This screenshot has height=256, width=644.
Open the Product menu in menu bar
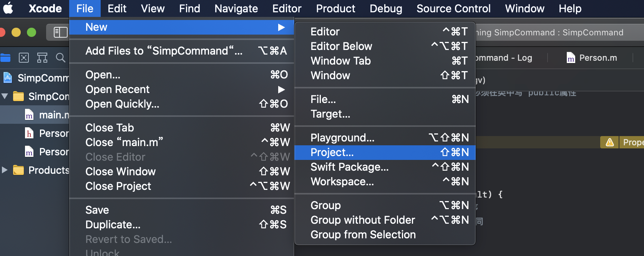[335, 8]
